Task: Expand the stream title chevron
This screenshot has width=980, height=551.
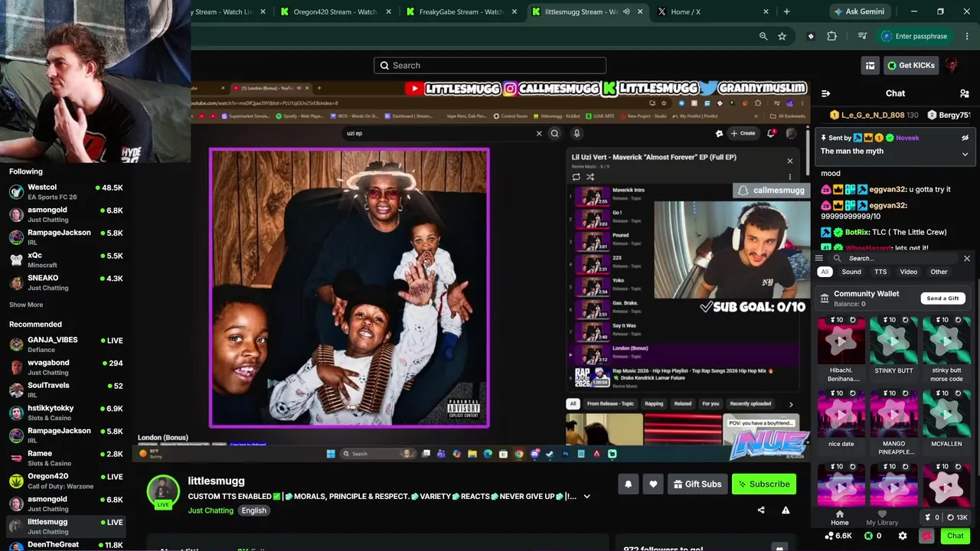Action: (x=587, y=497)
